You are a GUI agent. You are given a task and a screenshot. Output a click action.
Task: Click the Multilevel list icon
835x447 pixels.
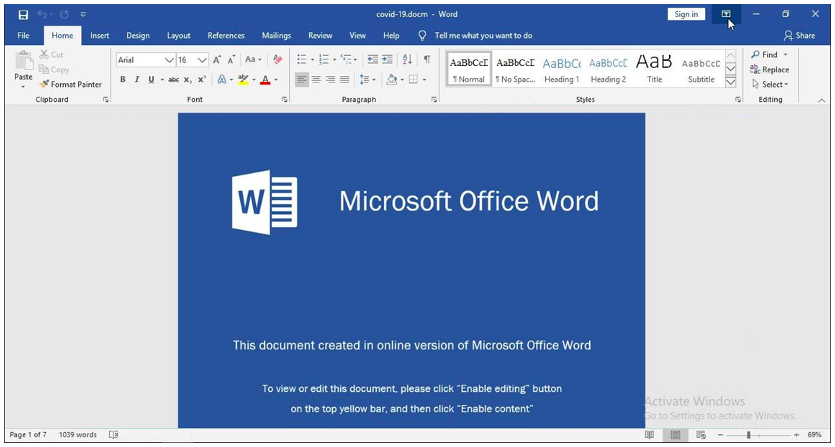[347, 60]
